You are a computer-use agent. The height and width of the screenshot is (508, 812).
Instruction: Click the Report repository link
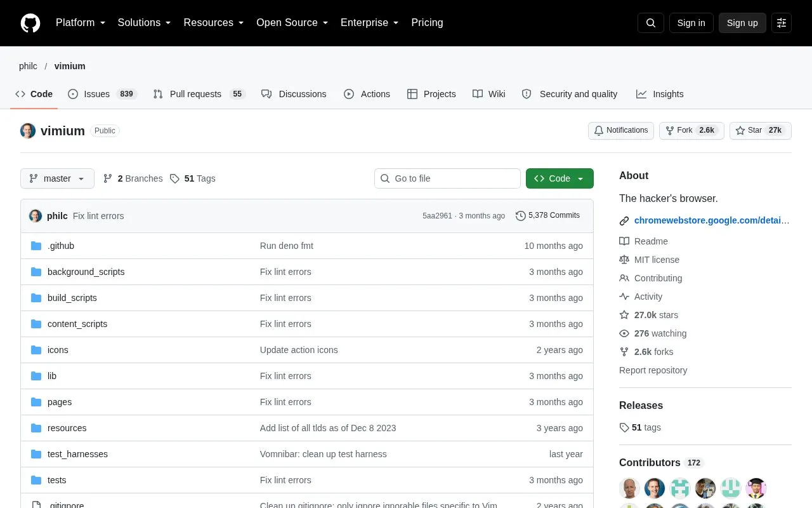[x=653, y=370]
